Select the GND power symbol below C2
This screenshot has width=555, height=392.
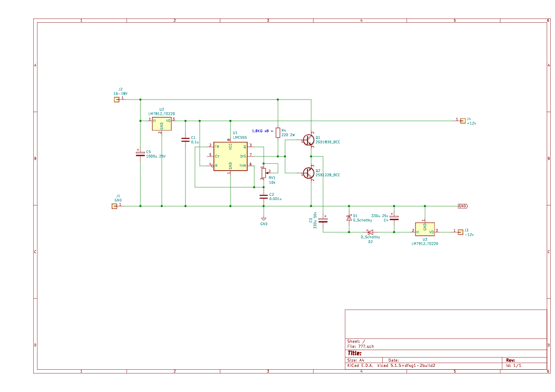click(x=264, y=219)
